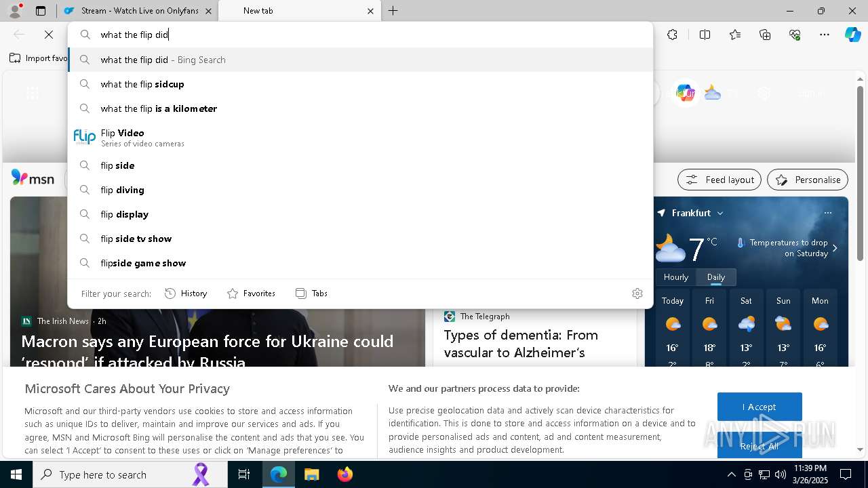The image size is (868, 488).
Task: Select suggestion 'flip diving'
Action: point(360,190)
